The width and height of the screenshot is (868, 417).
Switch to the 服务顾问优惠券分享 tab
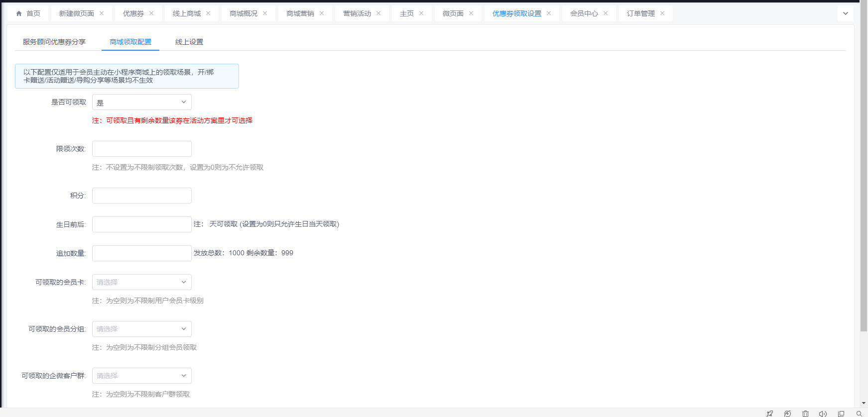pos(54,42)
